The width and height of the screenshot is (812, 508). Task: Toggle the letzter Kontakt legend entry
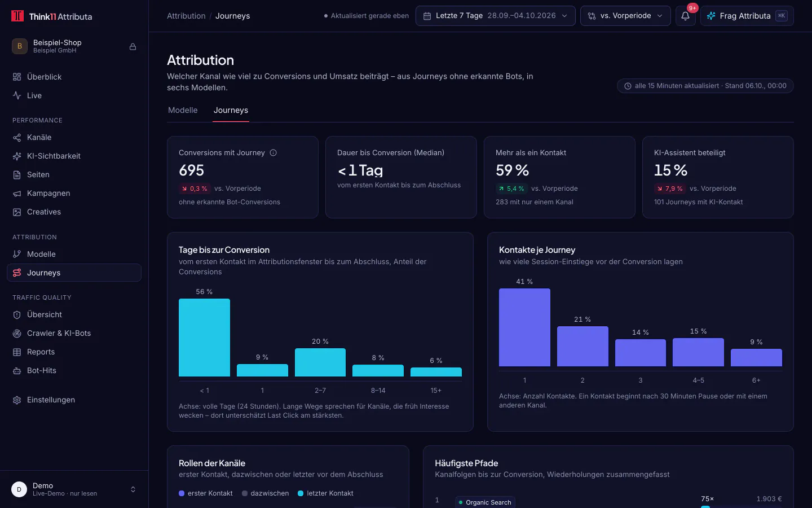click(325, 493)
